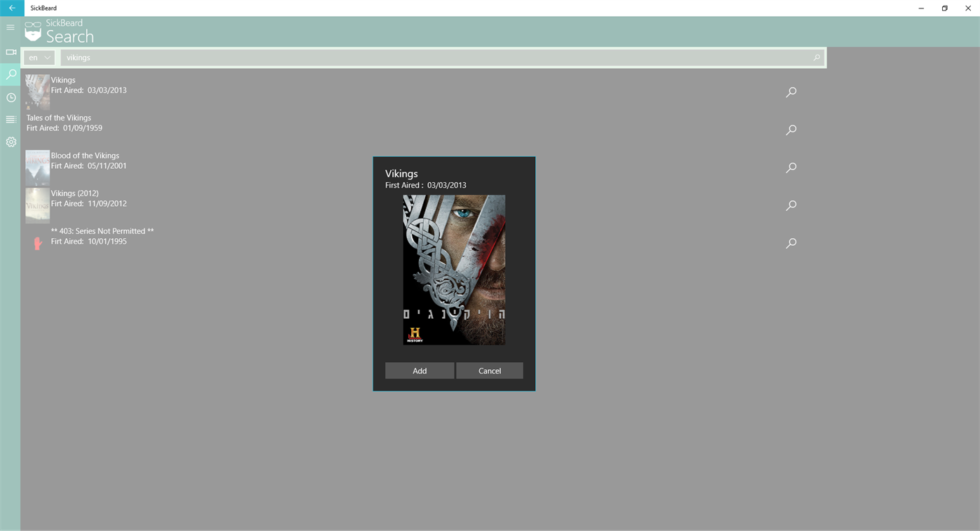Click 'First Aired : 03/03/2013' in dialog
The height and width of the screenshot is (531, 980).
tap(426, 186)
